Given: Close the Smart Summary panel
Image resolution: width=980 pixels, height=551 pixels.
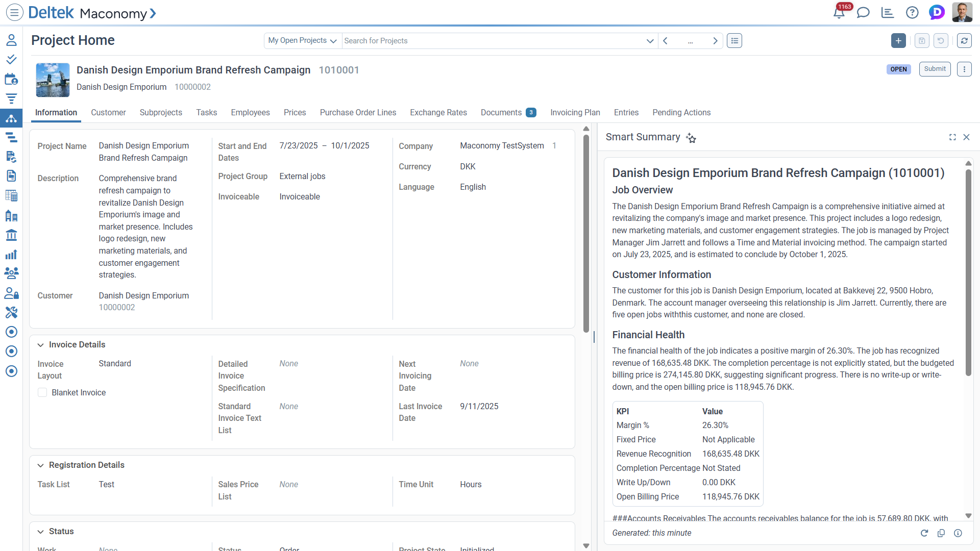Looking at the screenshot, I should point(966,137).
